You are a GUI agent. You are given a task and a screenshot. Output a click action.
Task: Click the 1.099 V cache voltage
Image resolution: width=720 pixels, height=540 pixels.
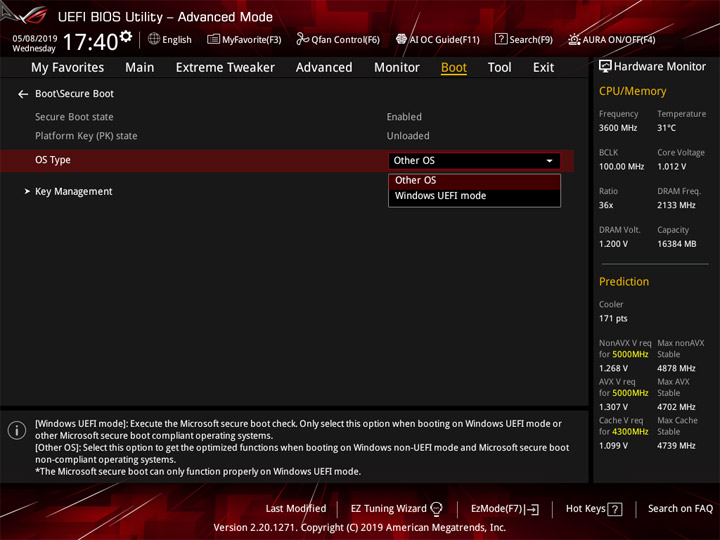pos(613,445)
